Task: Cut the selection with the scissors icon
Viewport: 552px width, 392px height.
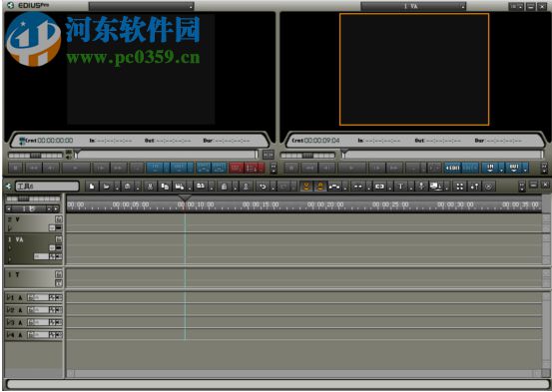Action: click(x=151, y=187)
